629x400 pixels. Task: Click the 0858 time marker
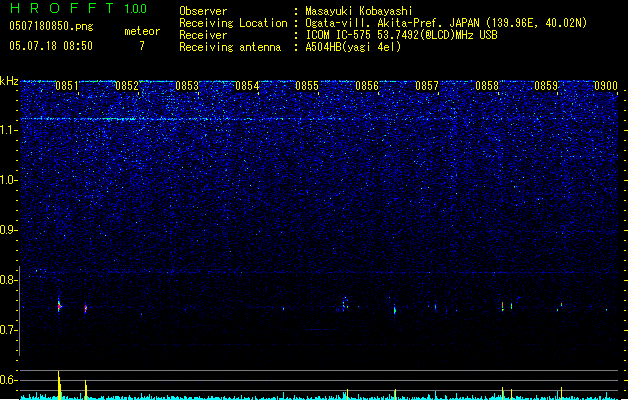[x=487, y=86]
